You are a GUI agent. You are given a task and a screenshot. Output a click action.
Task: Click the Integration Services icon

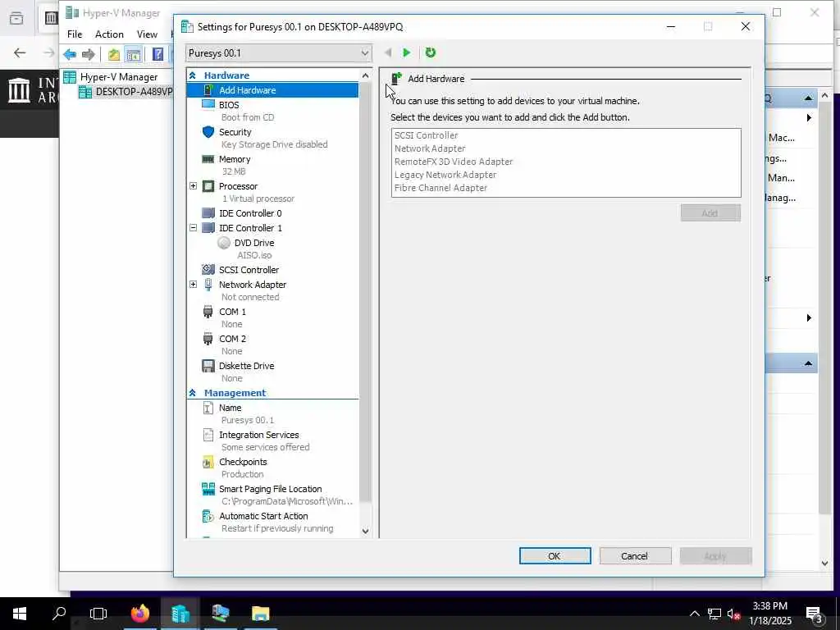(x=208, y=435)
